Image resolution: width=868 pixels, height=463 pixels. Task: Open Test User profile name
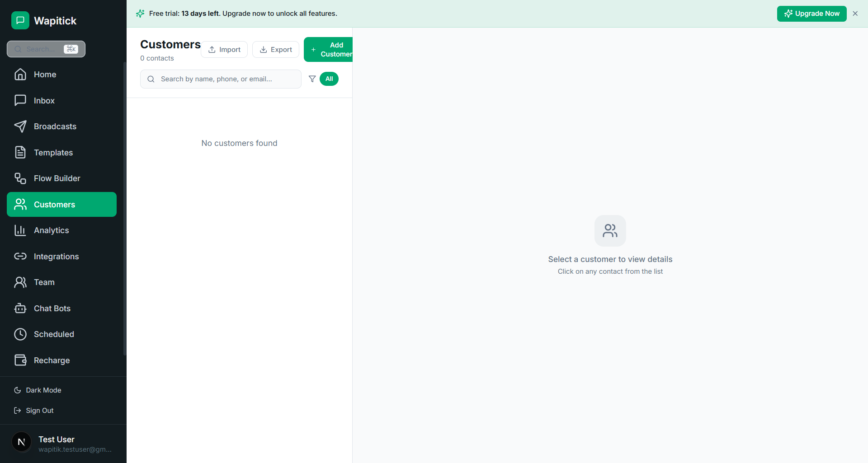(x=57, y=440)
